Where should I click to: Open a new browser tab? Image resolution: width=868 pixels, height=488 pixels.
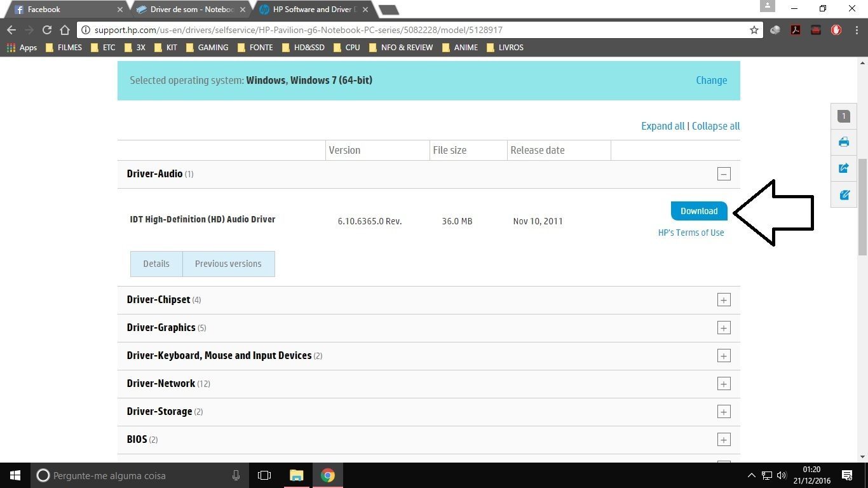(x=388, y=10)
